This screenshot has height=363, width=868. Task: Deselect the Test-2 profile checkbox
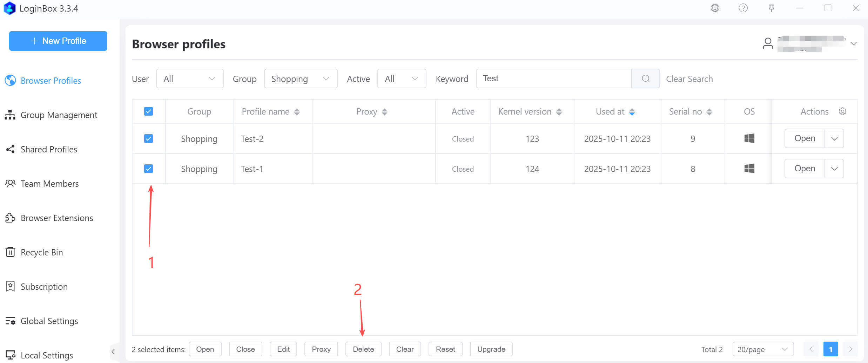coord(148,139)
